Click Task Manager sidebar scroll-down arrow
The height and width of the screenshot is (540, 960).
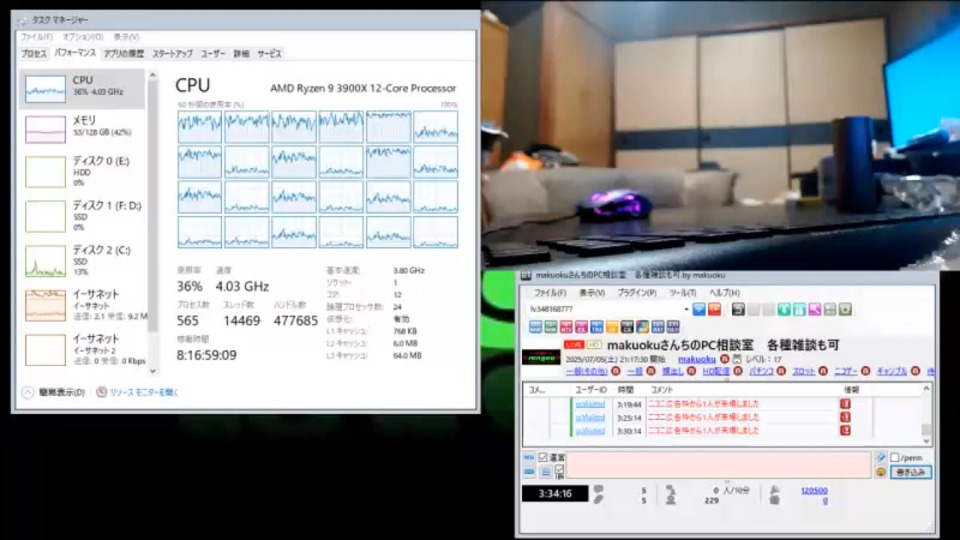tap(152, 371)
